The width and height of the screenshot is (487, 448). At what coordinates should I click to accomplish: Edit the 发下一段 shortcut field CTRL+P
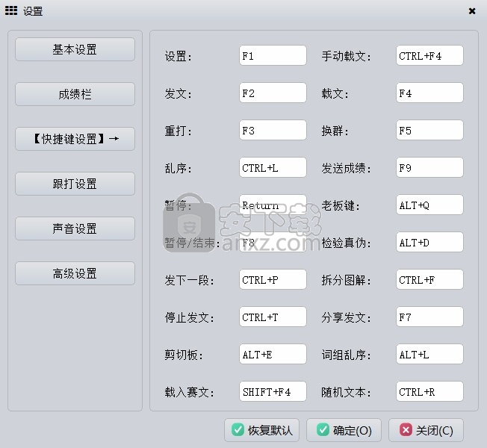coord(273,279)
